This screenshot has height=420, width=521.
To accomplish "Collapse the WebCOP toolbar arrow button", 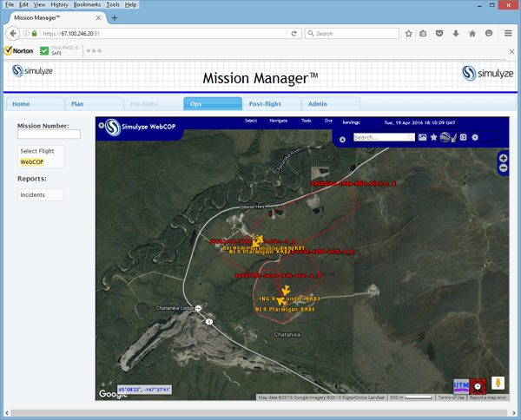I will tap(343, 140).
